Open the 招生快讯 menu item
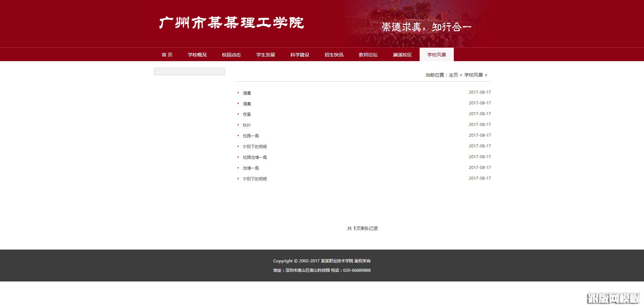Viewport: 644px width, 306px height. click(x=334, y=54)
